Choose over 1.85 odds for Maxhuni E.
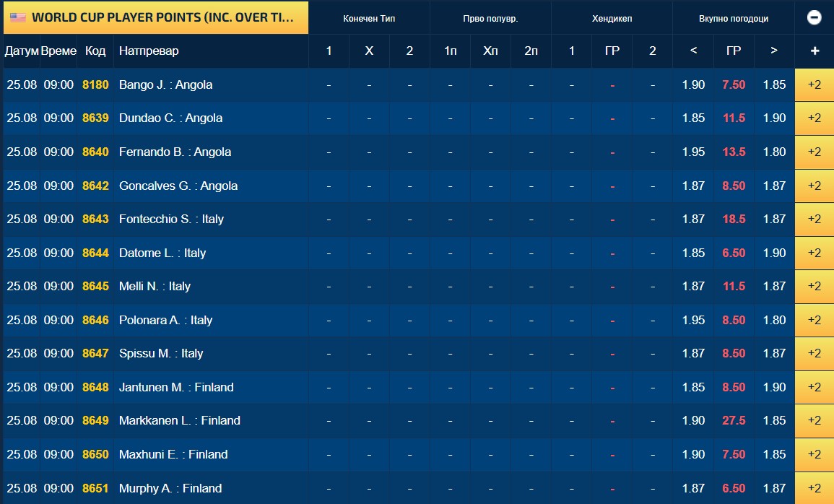 click(774, 455)
